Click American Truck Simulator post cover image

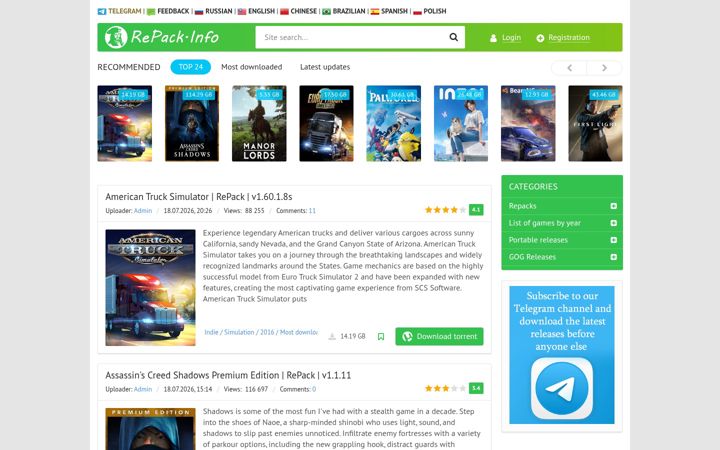(x=150, y=287)
